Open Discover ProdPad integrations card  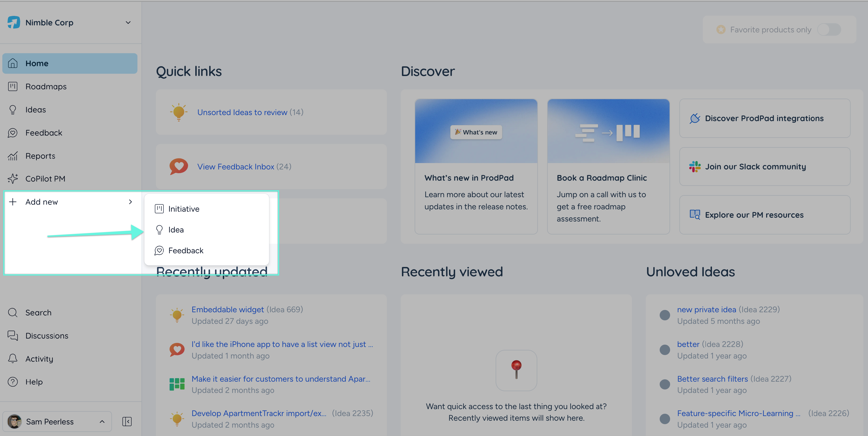point(764,118)
